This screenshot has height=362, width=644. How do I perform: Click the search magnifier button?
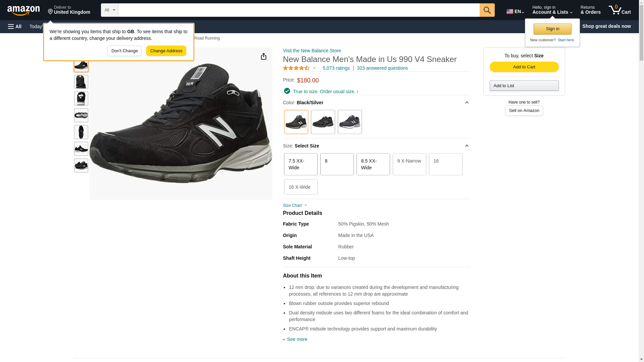click(487, 10)
